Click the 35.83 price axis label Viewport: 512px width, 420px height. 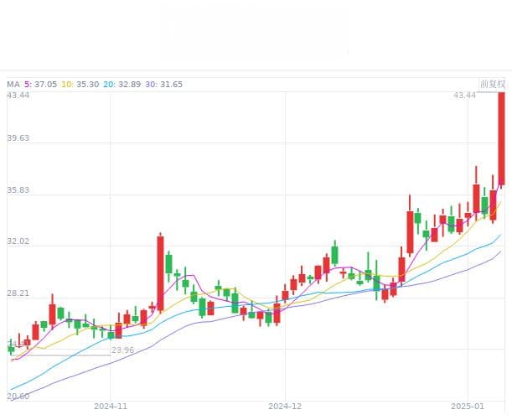[18, 190]
